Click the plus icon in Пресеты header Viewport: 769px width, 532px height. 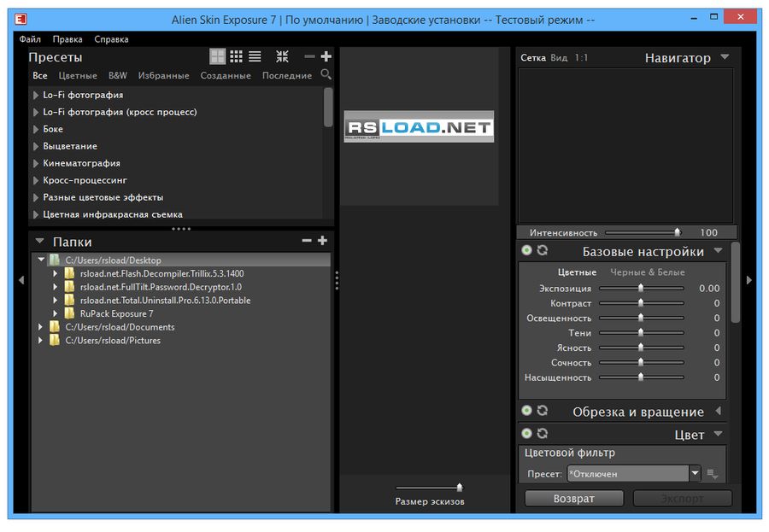pos(326,57)
